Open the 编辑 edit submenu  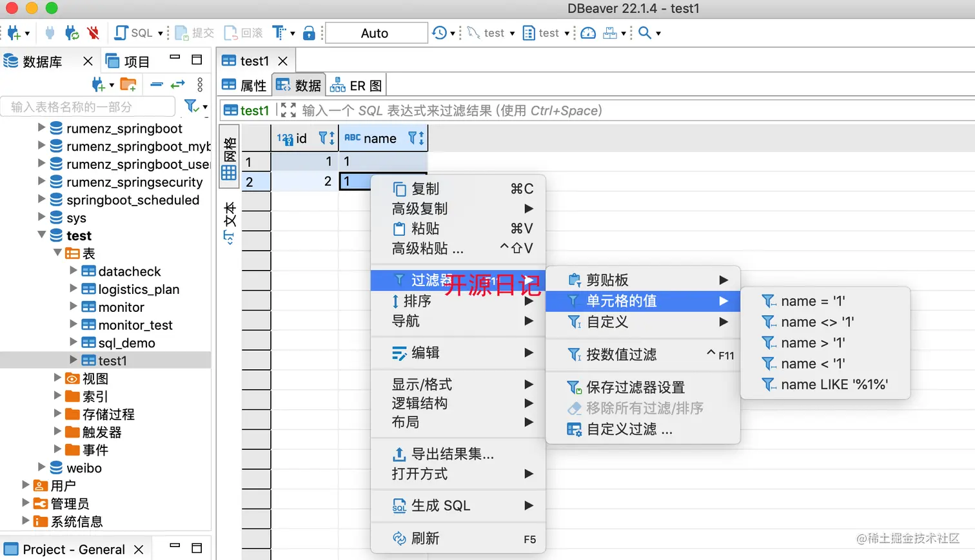458,352
